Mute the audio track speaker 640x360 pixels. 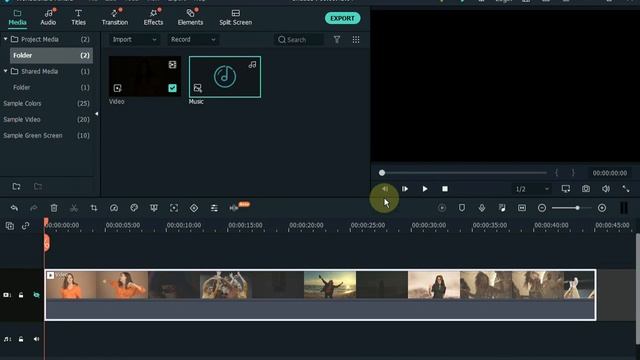(x=36, y=339)
